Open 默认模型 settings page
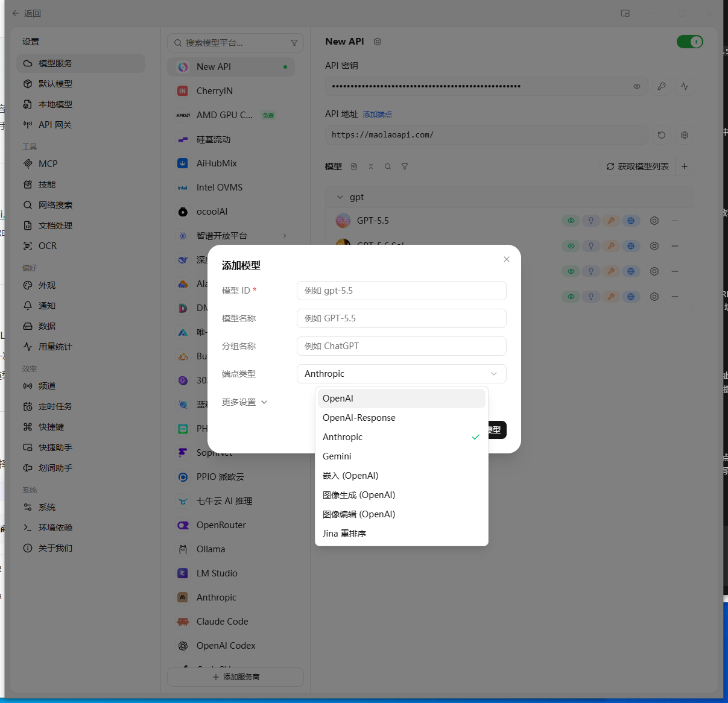Viewport: 728px width, 703px height. [81, 84]
